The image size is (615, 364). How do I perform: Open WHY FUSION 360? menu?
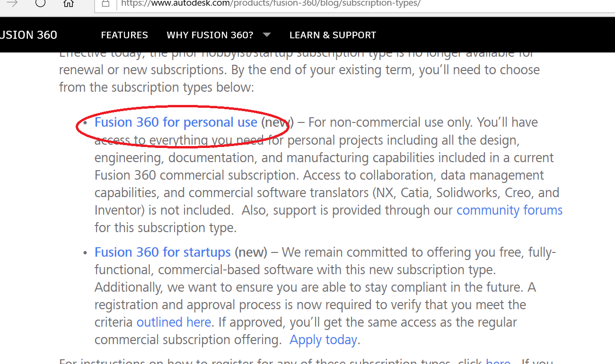[210, 35]
